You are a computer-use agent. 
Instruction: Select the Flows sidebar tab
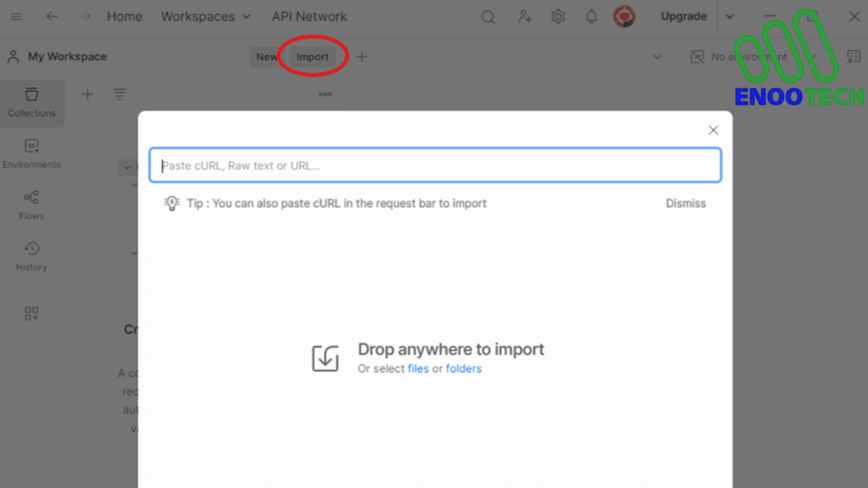pyautogui.click(x=32, y=205)
